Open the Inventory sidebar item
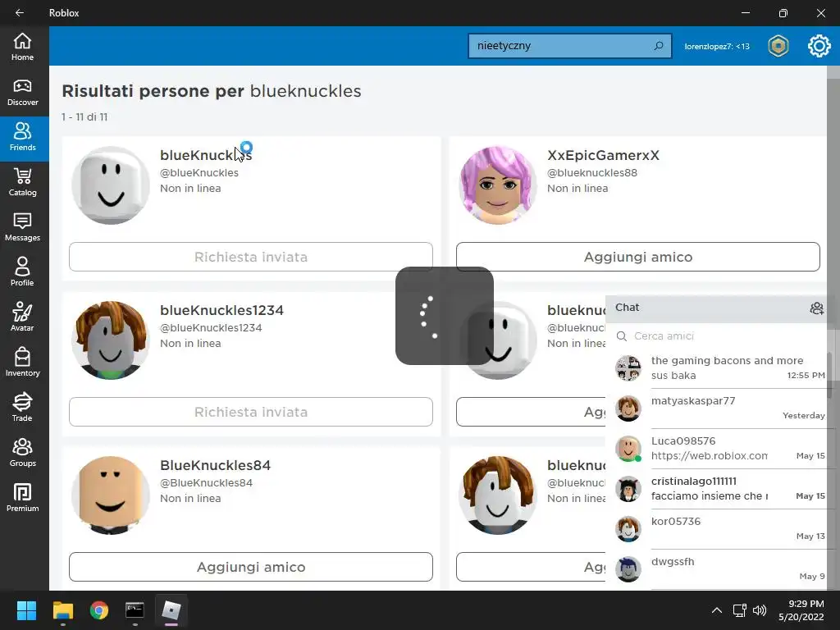Screen dimensions: 840x630 [22, 363]
